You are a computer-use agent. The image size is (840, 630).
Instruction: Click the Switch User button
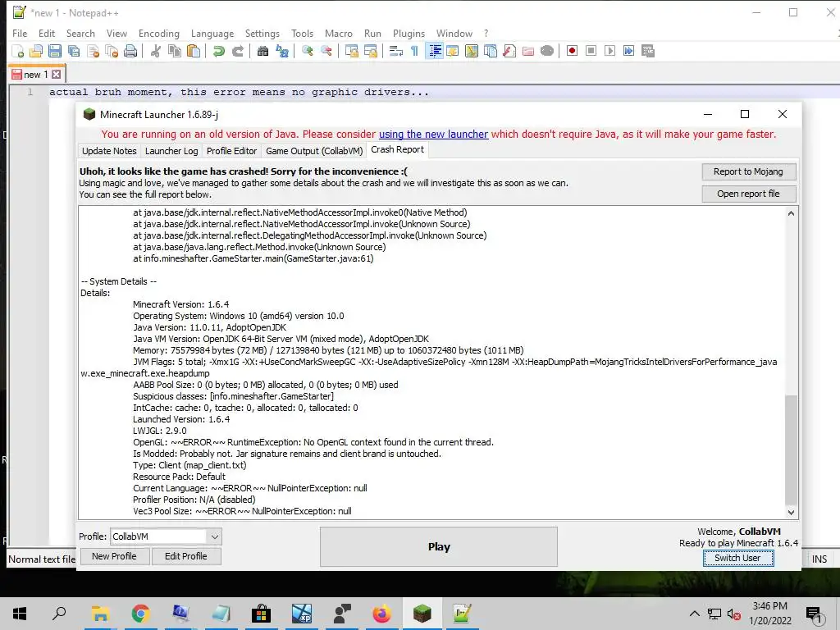click(737, 558)
